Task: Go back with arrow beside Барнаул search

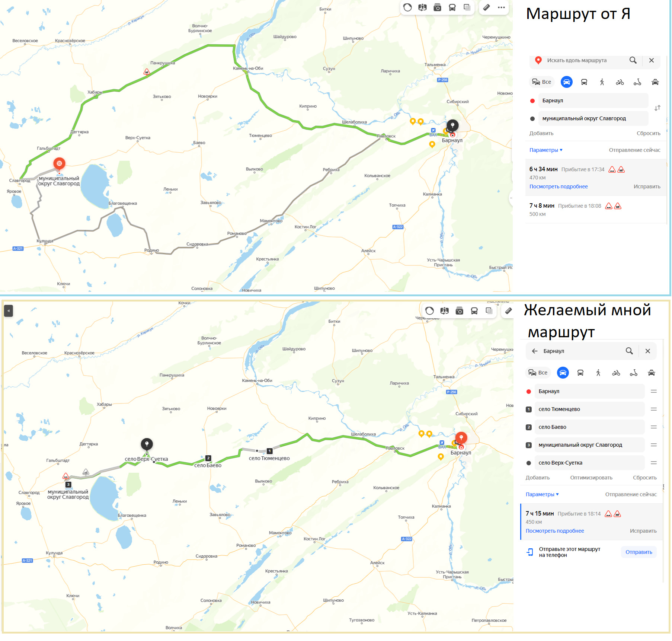Action: pos(535,351)
